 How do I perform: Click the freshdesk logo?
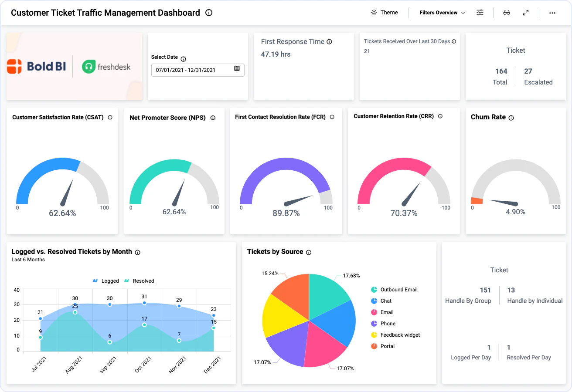point(106,67)
